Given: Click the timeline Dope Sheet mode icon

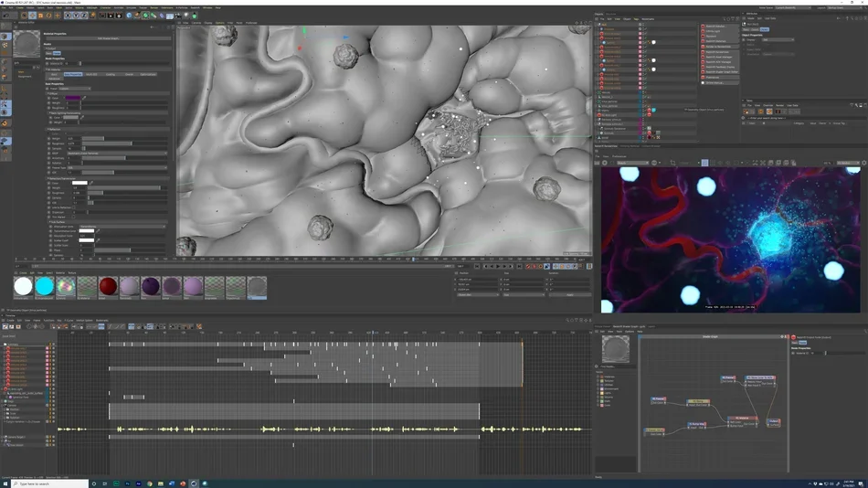Looking at the screenshot, I should click(x=5, y=327).
